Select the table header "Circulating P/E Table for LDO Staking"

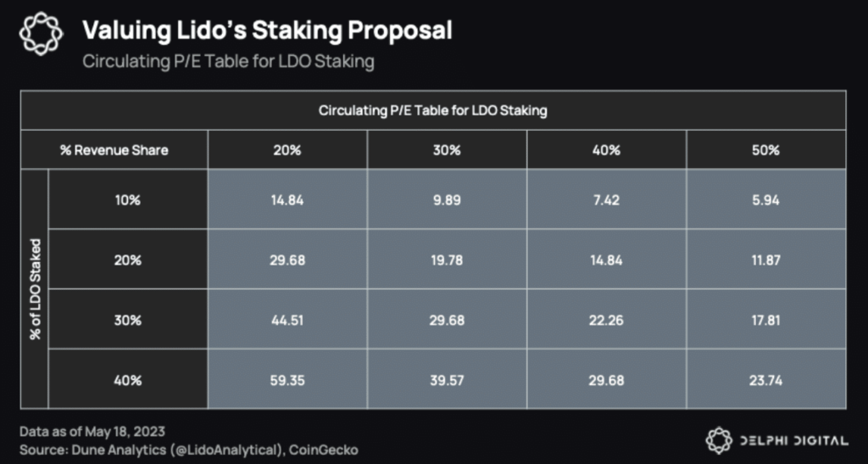click(432, 111)
